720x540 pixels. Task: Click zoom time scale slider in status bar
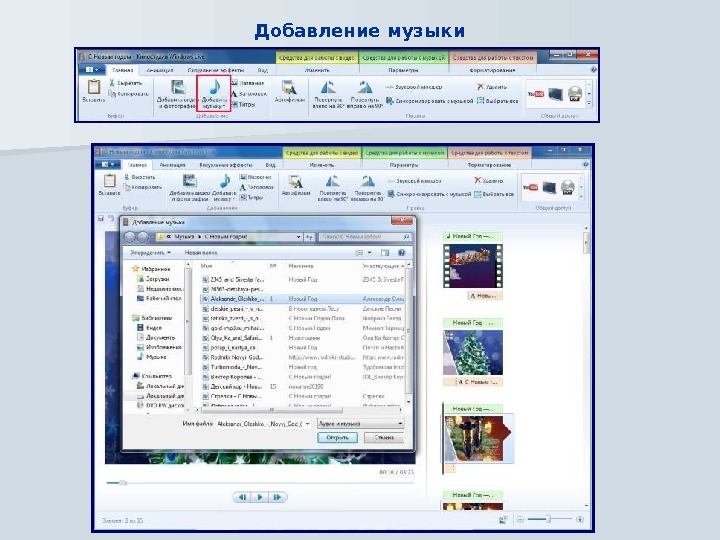click(547, 519)
